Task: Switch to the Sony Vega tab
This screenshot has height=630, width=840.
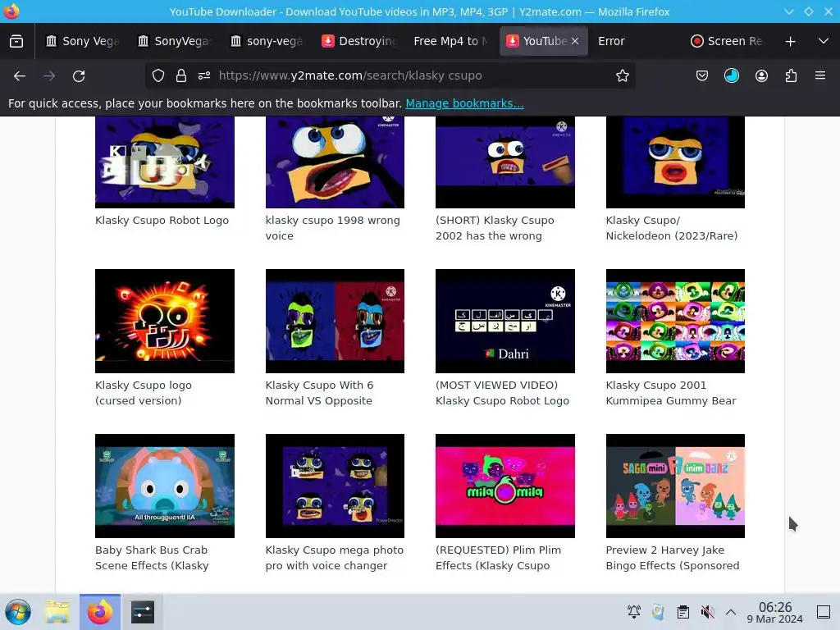Action: pyautogui.click(x=83, y=41)
